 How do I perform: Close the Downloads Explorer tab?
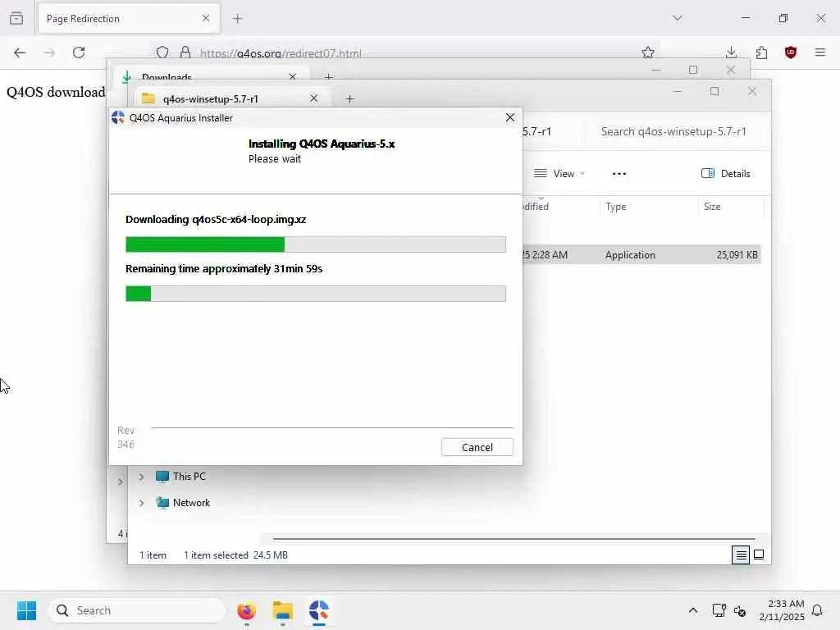(293, 76)
